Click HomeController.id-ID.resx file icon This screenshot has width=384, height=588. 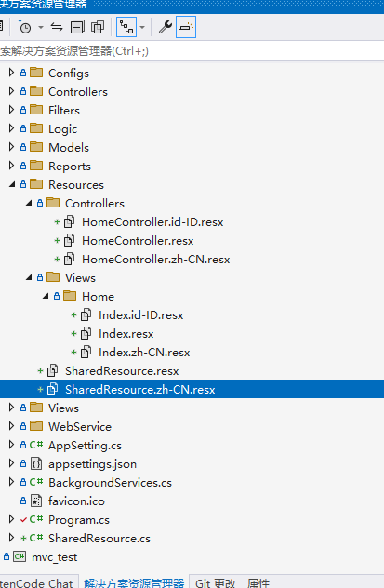coord(70,221)
